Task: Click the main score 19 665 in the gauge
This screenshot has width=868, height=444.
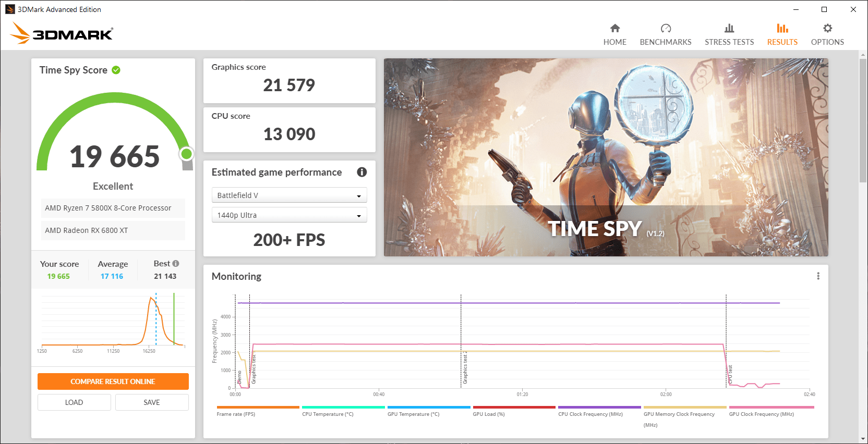Action: point(115,156)
